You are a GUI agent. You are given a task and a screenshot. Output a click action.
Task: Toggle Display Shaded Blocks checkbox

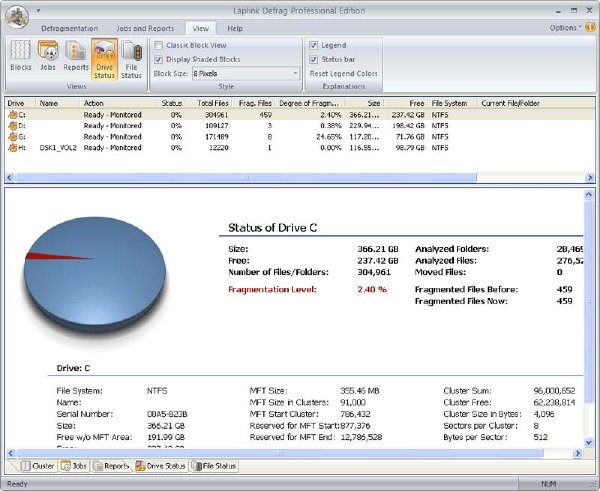click(158, 59)
